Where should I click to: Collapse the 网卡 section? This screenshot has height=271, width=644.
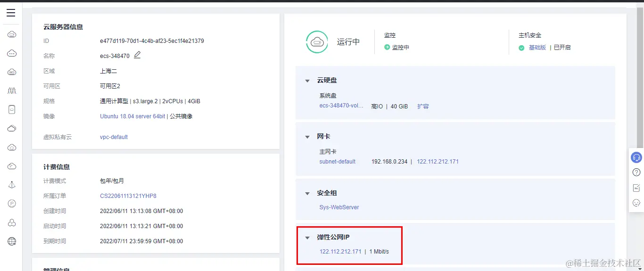pyautogui.click(x=307, y=137)
